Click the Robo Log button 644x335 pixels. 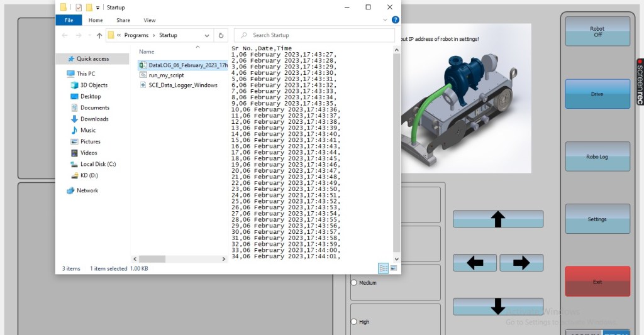point(597,157)
